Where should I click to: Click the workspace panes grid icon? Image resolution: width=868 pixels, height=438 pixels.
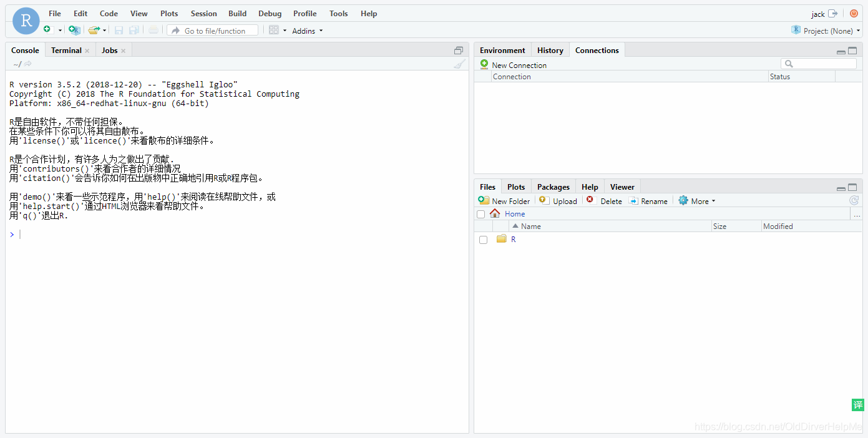click(273, 30)
